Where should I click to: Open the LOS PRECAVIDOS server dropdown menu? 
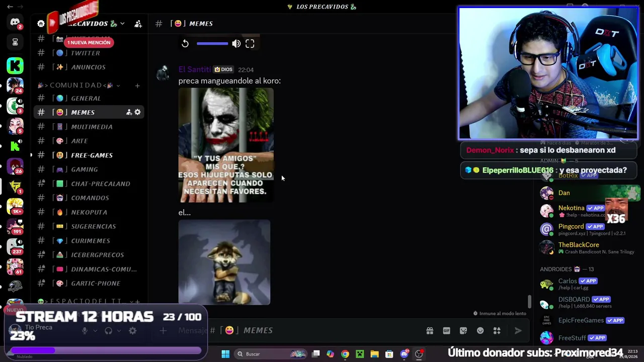[122, 24]
